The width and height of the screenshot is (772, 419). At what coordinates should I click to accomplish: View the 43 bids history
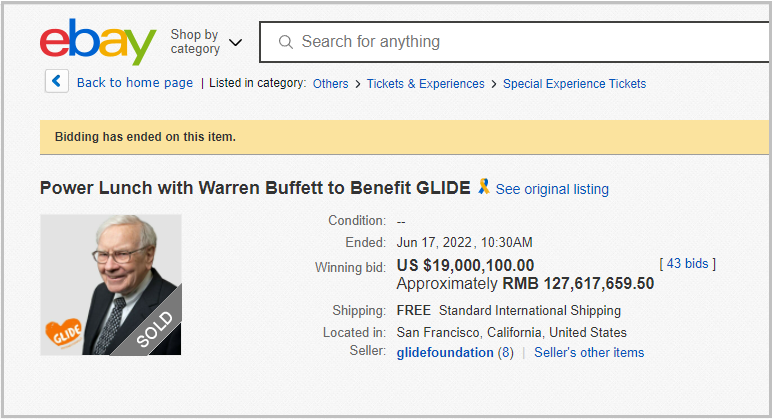point(687,264)
